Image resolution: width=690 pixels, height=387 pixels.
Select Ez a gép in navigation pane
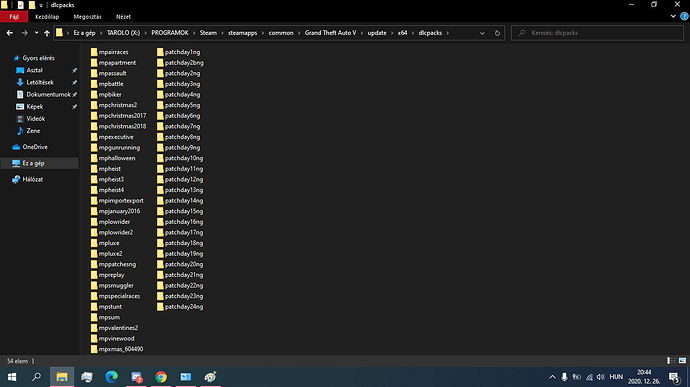[x=33, y=163]
